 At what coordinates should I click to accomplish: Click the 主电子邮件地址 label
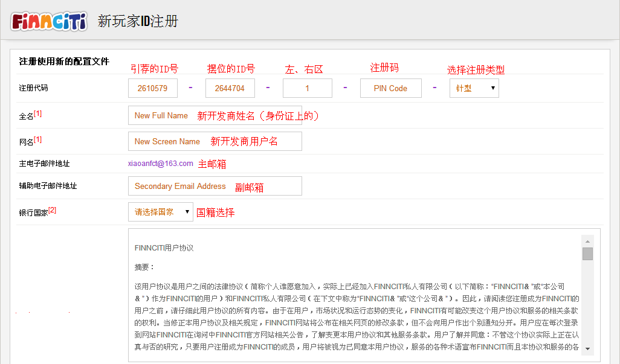[x=44, y=164]
